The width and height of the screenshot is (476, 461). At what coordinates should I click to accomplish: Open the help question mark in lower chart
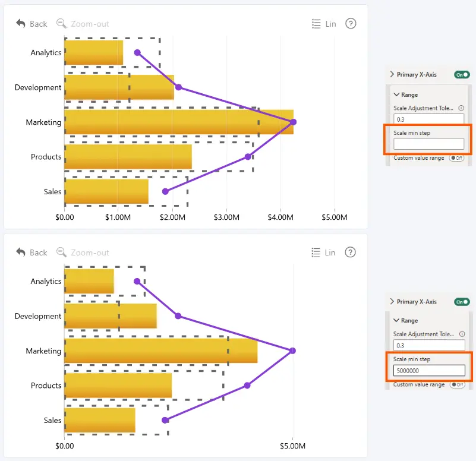coord(351,252)
